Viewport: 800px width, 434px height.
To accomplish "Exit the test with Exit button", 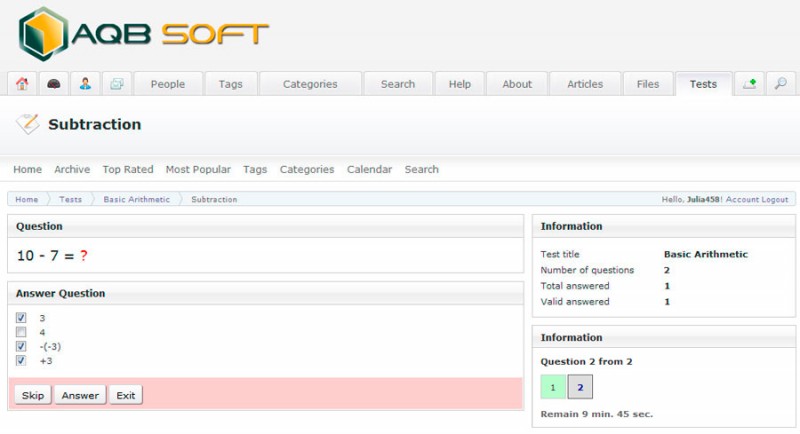I will 126,395.
